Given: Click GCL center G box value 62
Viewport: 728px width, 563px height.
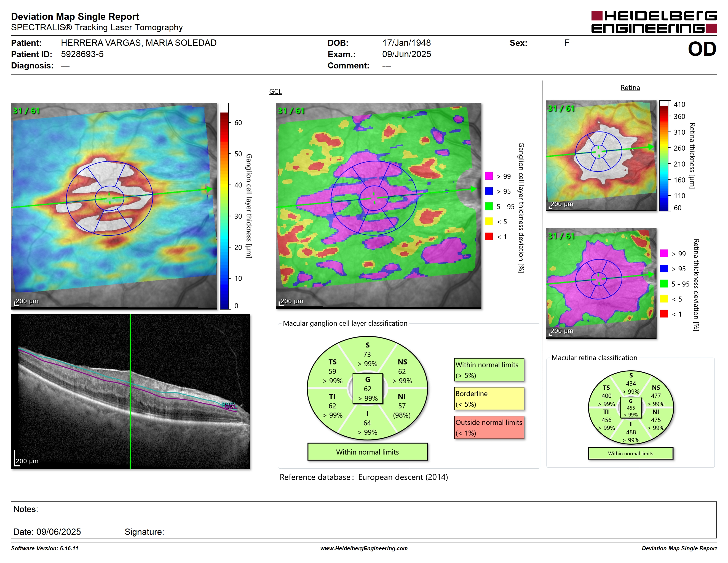Looking at the screenshot, I should point(367,389).
